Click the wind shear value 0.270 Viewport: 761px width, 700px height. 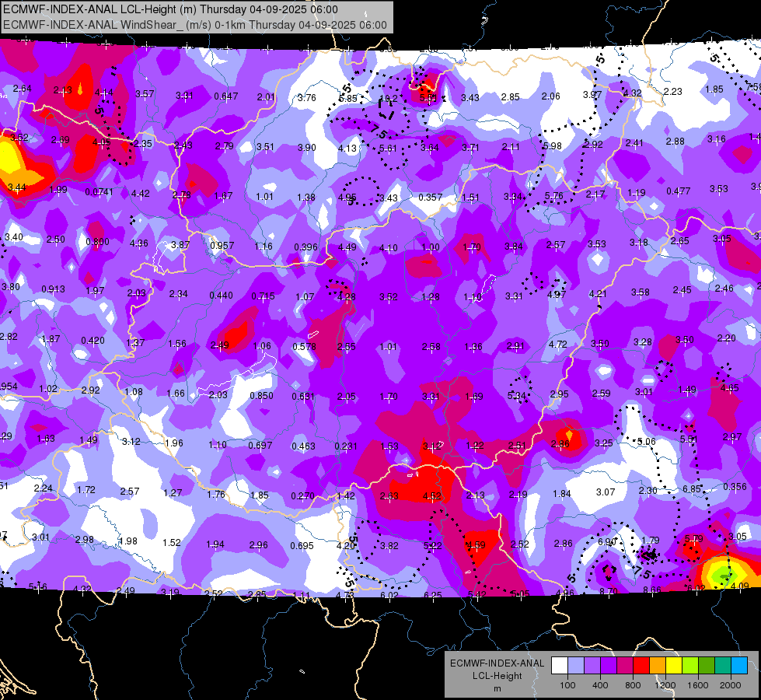point(302,496)
